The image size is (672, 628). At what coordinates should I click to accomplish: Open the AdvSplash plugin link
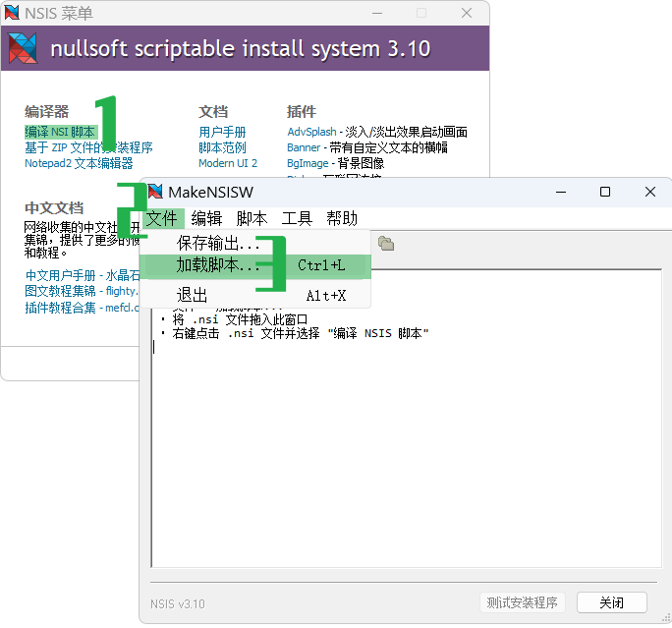311,132
